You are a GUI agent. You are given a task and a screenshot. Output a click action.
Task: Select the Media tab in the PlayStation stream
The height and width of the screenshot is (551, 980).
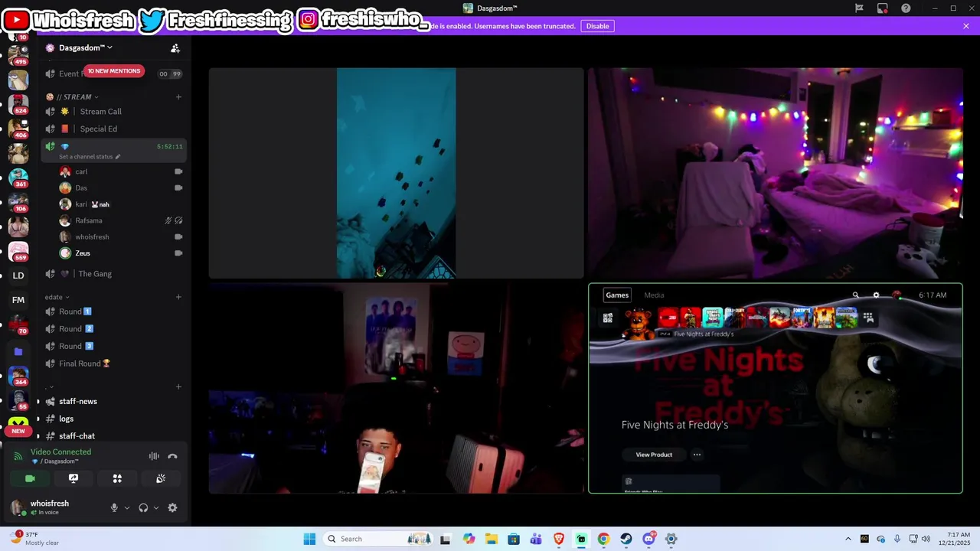click(654, 295)
